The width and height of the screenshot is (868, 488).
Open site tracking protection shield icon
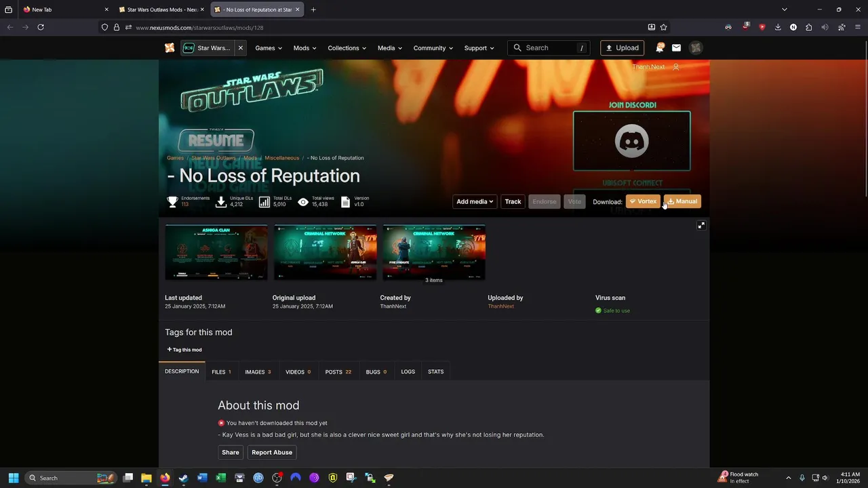tap(104, 27)
